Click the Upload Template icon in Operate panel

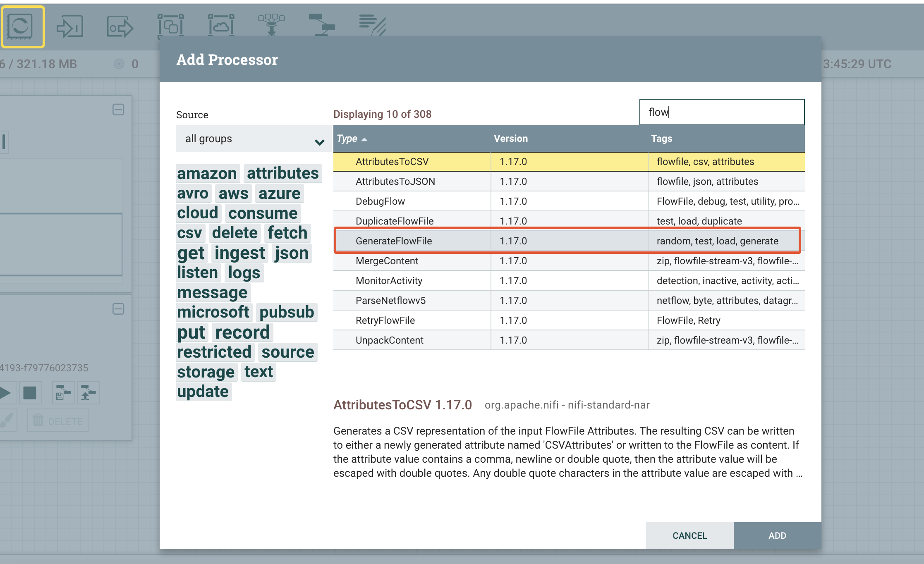tap(88, 393)
